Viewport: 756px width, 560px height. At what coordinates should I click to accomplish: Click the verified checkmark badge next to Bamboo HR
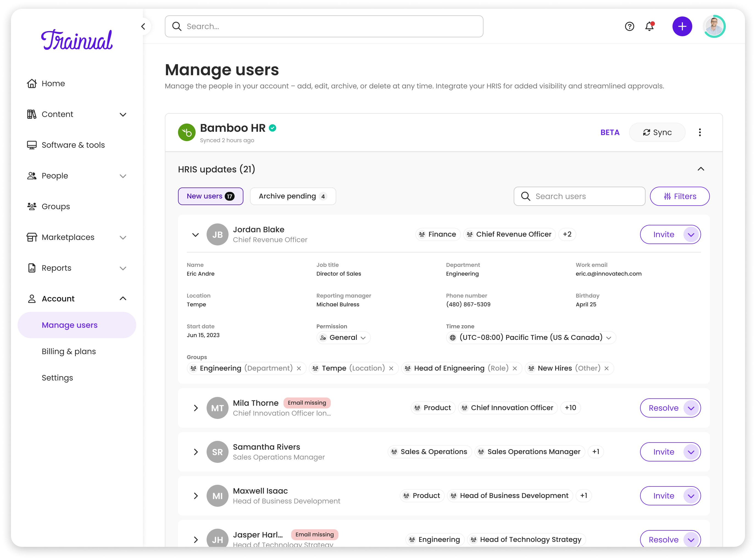[272, 128]
